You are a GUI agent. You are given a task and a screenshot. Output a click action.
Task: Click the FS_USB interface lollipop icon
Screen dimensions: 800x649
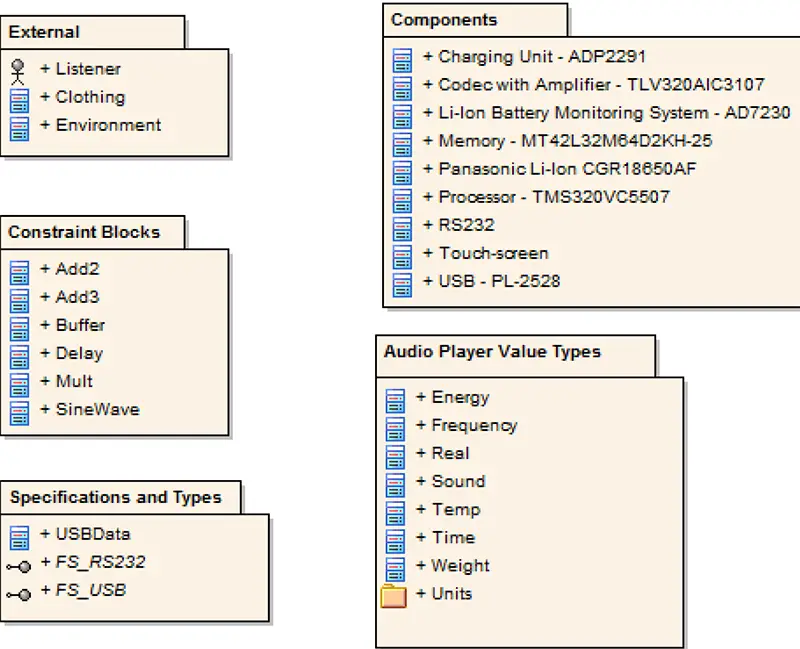tap(19, 594)
